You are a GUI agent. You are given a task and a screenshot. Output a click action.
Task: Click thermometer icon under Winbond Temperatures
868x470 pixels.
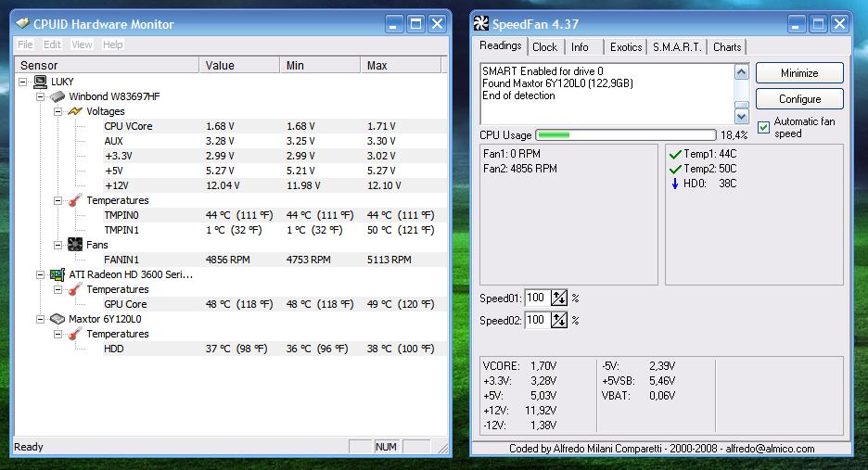pos(75,200)
